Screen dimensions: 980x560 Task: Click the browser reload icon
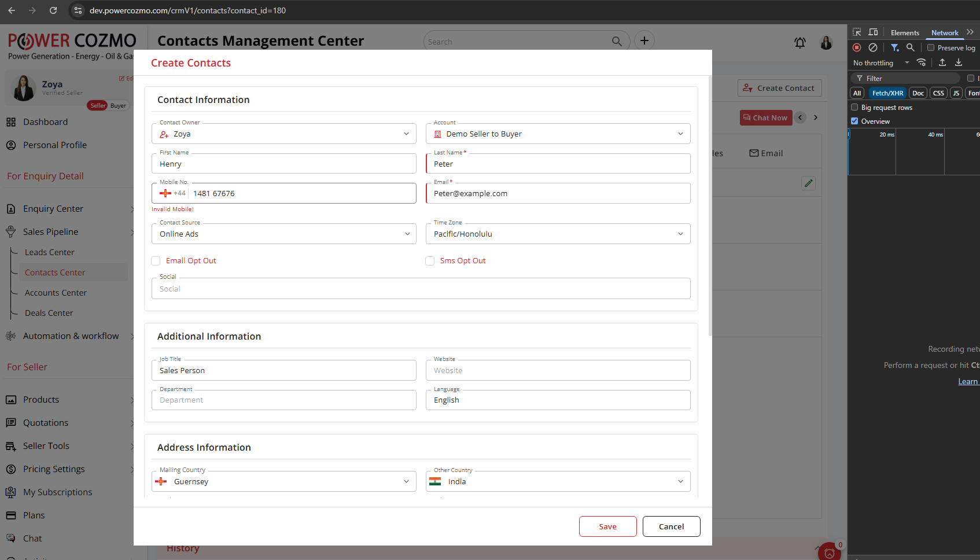coord(53,10)
